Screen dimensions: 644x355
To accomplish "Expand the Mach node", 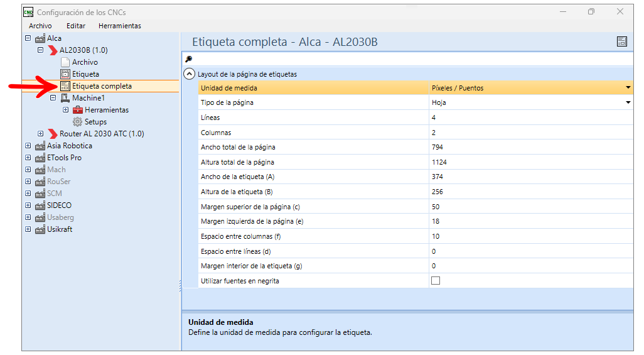I will point(28,170).
